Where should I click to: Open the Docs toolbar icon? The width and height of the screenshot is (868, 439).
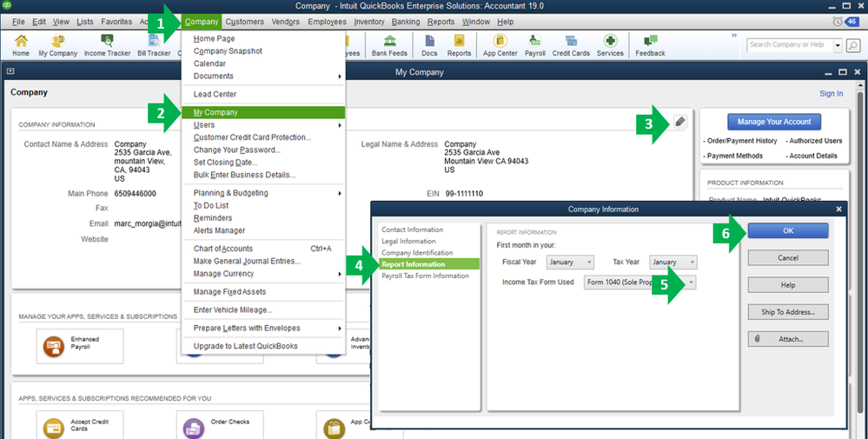[429, 45]
